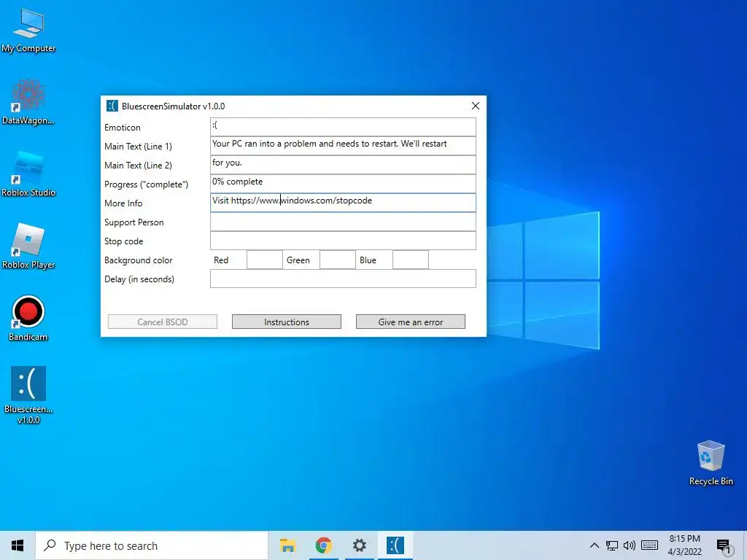
Task: Focus the Stop code input field
Action: [x=343, y=241]
